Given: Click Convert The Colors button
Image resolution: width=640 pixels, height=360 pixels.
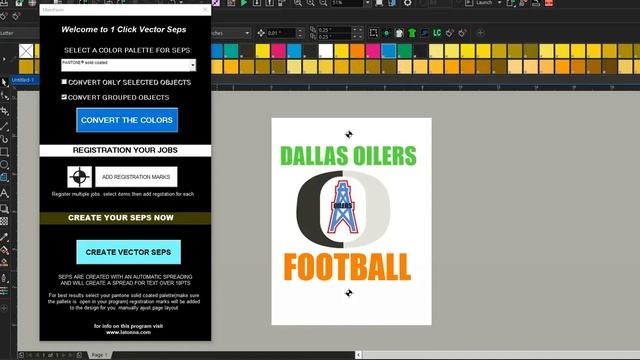Looking at the screenshot, I should (x=127, y=120).
